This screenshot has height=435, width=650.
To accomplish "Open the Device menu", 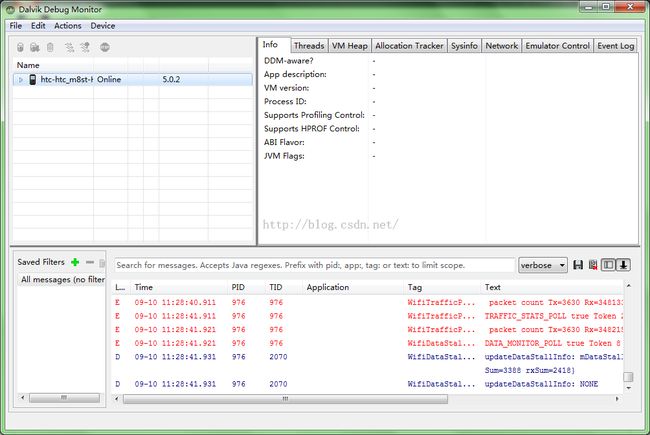I will click(103, 26).
